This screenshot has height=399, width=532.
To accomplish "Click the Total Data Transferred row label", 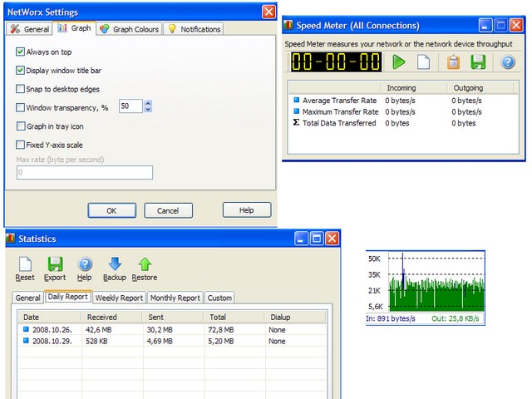I will coord(339,123).
